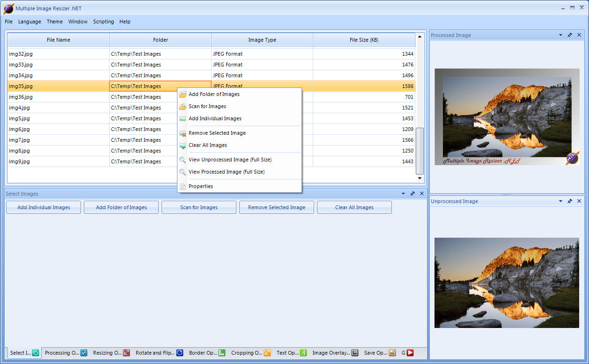Sort by Folder column header

(x=161, y=40)
